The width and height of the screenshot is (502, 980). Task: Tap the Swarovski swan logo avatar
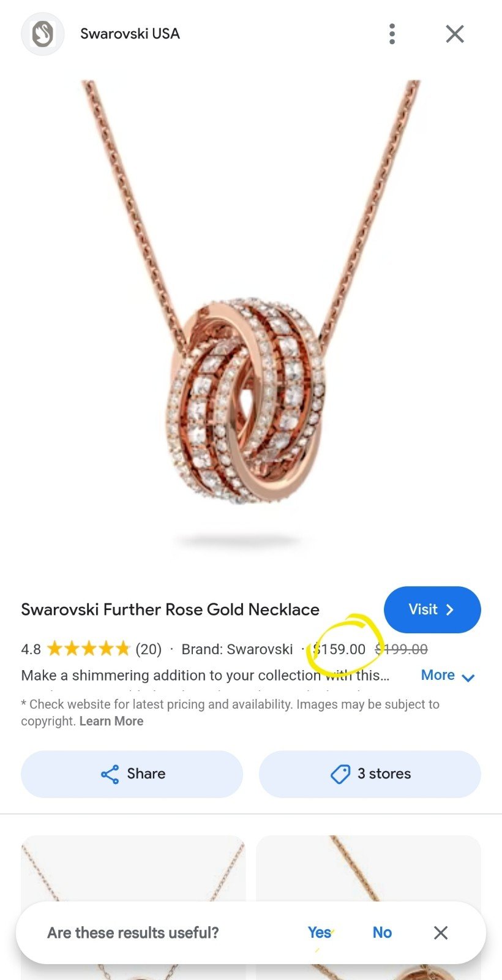tap(43, 34)
